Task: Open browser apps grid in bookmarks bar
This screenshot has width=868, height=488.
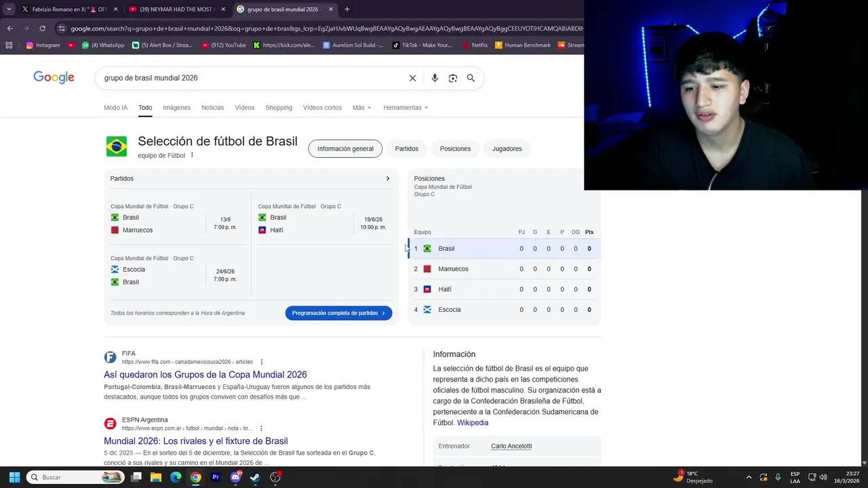Action: point(9,45)
